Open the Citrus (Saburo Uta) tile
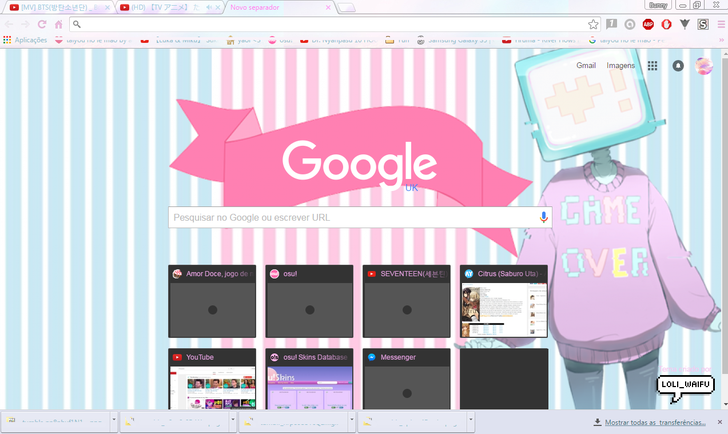The height and width of the screenshot is (434, 728). pyautogui.click(x=504, y=301)
